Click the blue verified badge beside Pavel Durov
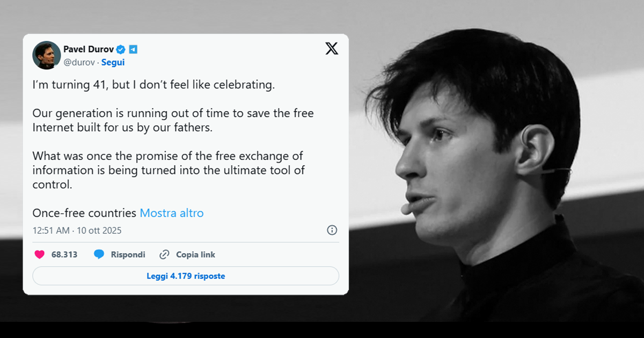644x338 pixels. [121, 49]
